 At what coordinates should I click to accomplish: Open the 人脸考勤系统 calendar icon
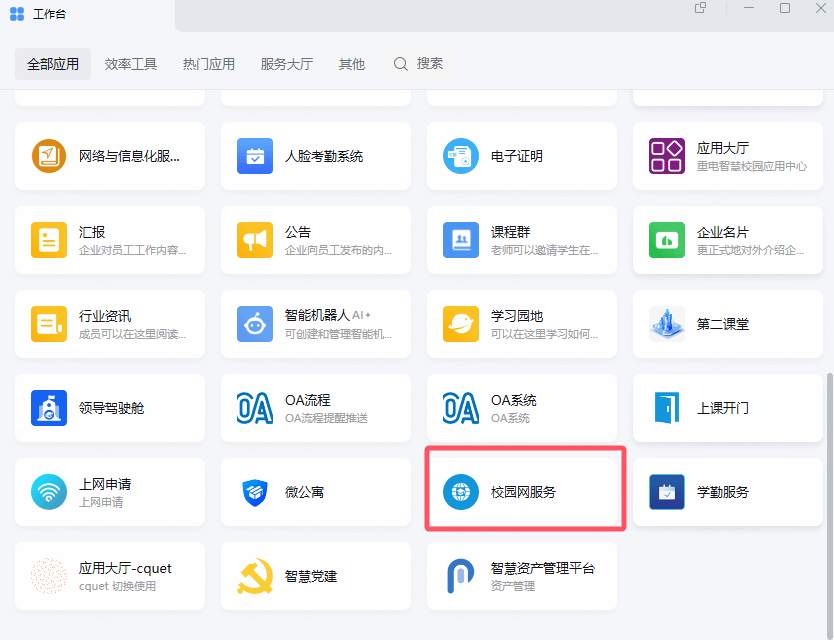point(255,156)
